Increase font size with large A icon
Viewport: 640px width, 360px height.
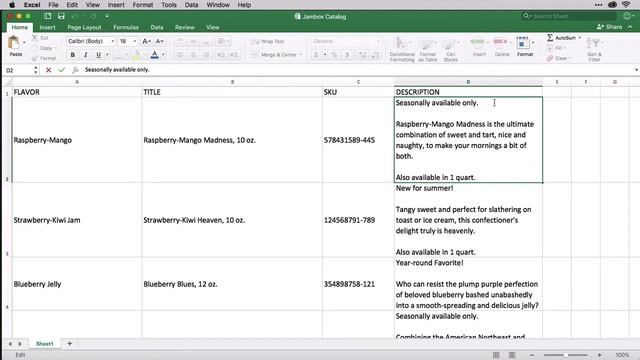click(146, 41)
